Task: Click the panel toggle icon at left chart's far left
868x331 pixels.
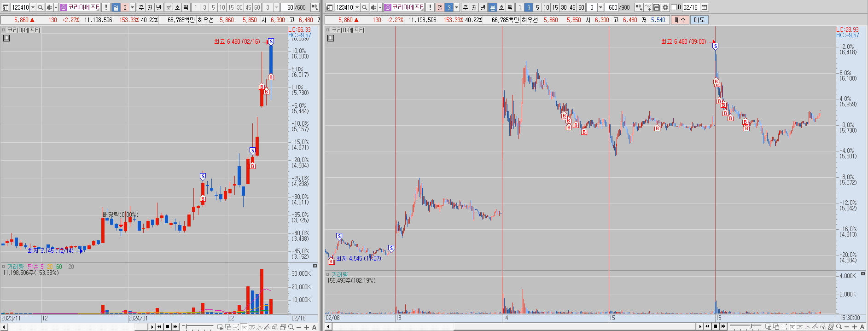Action: pos(6,7)
